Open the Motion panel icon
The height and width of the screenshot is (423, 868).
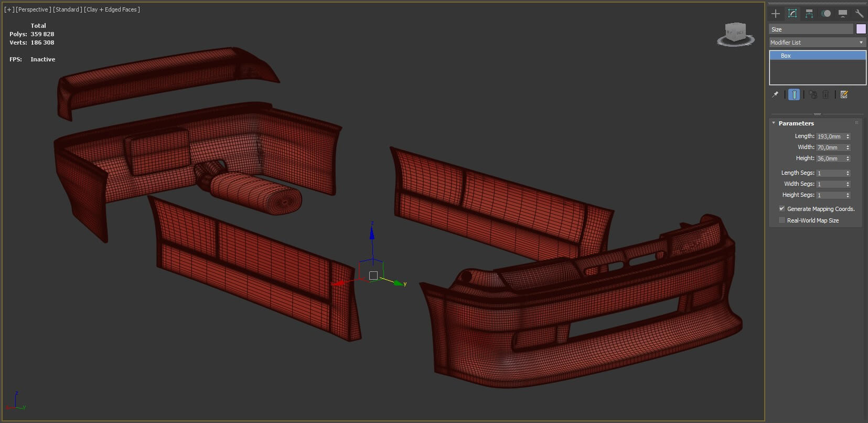(x=826, y=14)
